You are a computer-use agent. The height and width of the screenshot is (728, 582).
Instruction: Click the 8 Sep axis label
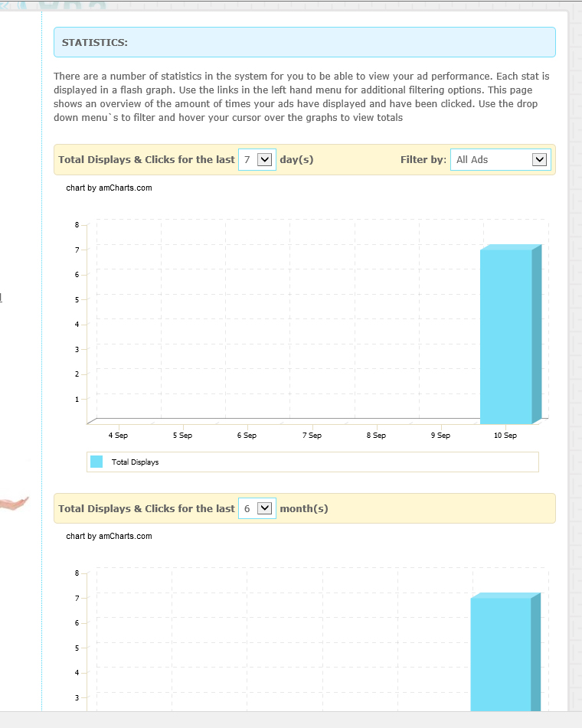376,436
